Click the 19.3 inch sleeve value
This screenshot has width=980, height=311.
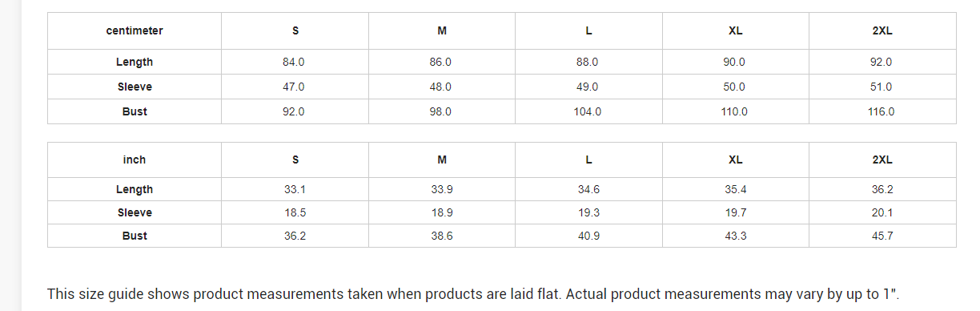tap(588, 212)
